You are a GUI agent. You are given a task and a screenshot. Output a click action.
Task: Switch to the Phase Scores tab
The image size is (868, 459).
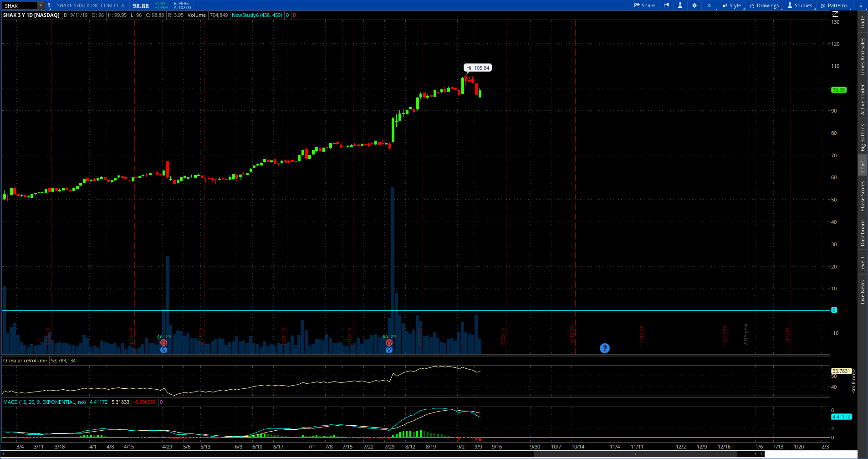click(x=863, y=196)
